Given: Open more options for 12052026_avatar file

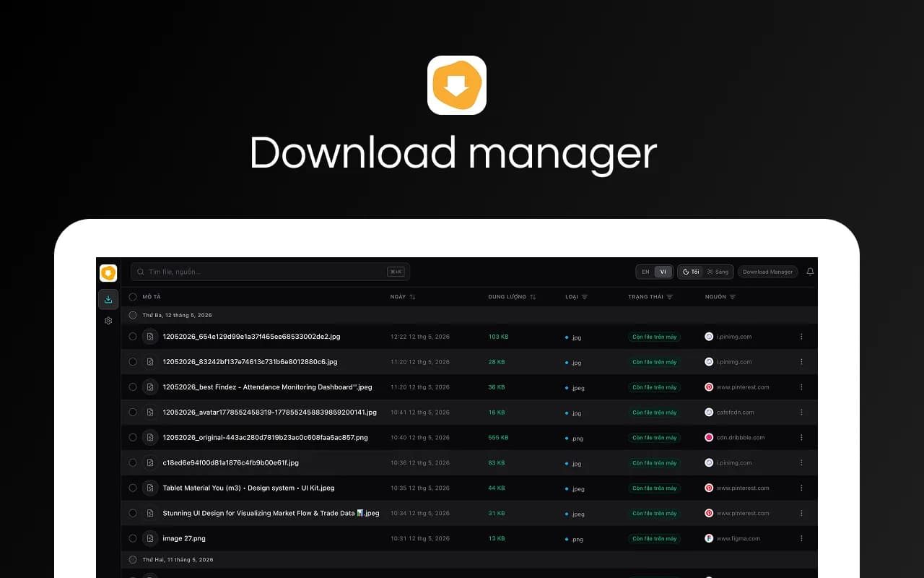Looking at the screenshot, I should (x=801, y=413).
